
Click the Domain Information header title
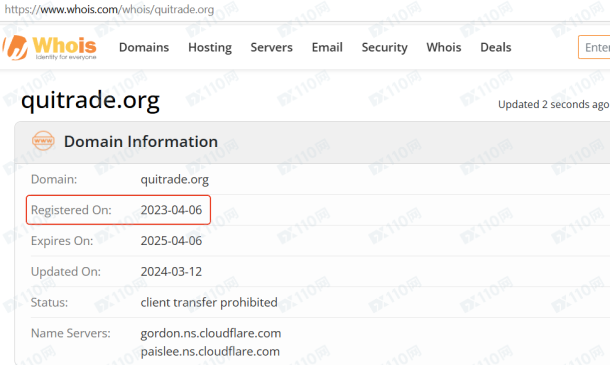click(x=141, y=141)
